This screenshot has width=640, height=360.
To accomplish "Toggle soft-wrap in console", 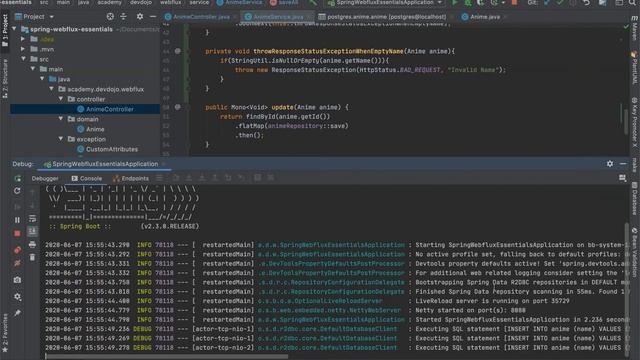I will point(32,219).
